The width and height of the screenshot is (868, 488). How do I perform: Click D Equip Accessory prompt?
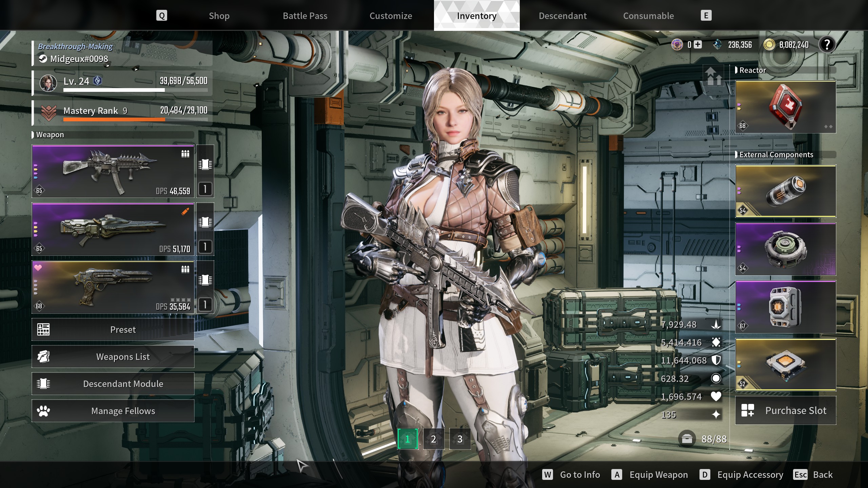pos(742,474)
